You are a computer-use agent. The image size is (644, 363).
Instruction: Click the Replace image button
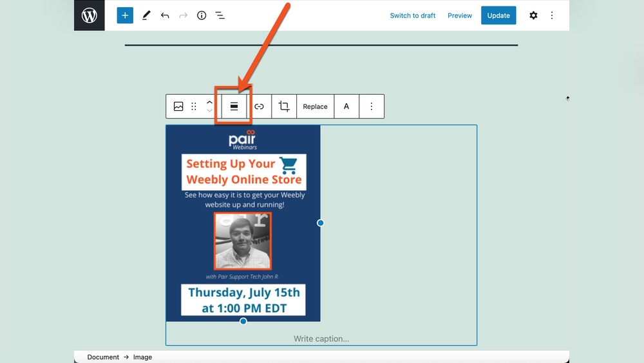[315, 106]
